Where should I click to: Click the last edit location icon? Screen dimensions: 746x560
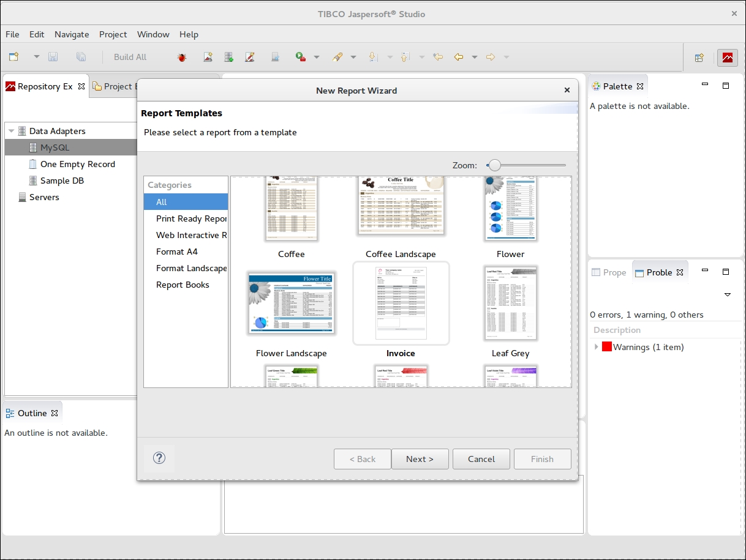point(437,57)
